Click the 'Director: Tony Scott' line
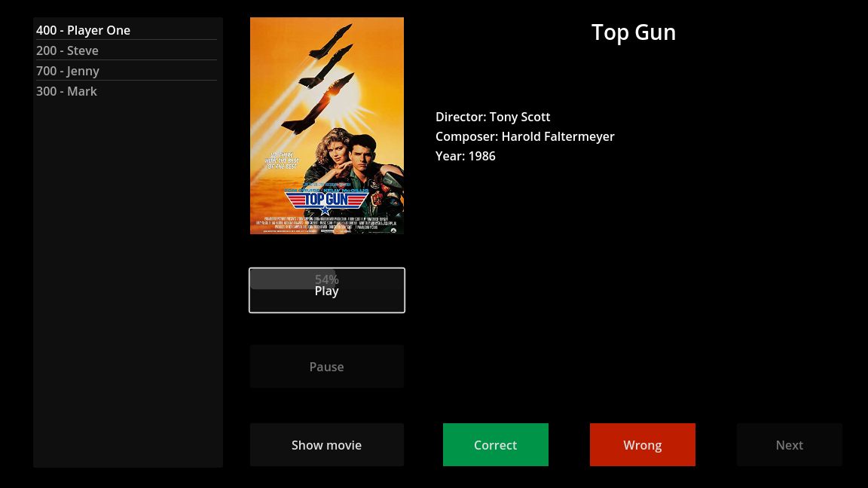 point(493,117)
